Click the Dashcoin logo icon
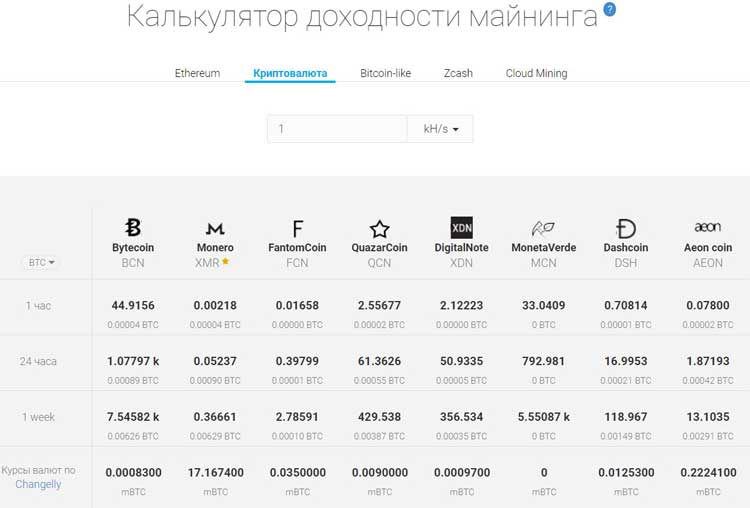The width and height of the screenshot is (750, 508). click(x=626, y=229)
